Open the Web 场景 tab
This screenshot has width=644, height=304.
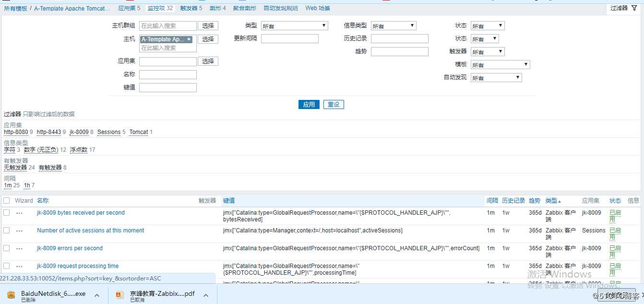pos(318,8)
